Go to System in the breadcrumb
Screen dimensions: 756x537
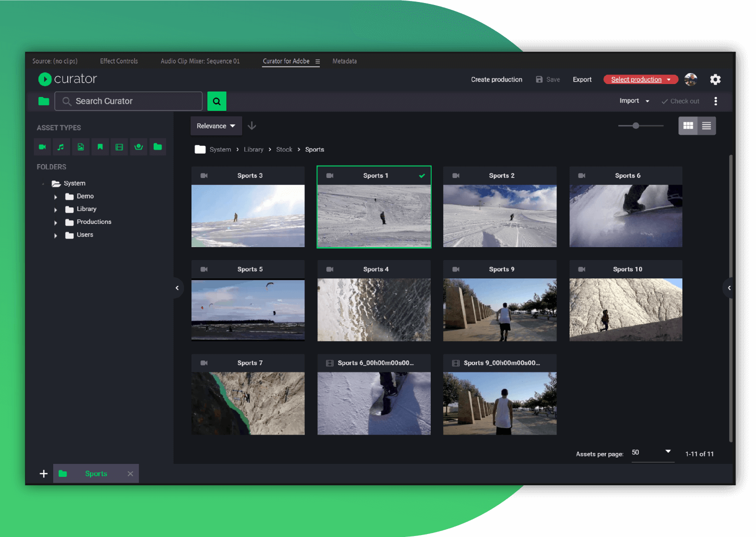pyautogui.click(x=220, y=150)
